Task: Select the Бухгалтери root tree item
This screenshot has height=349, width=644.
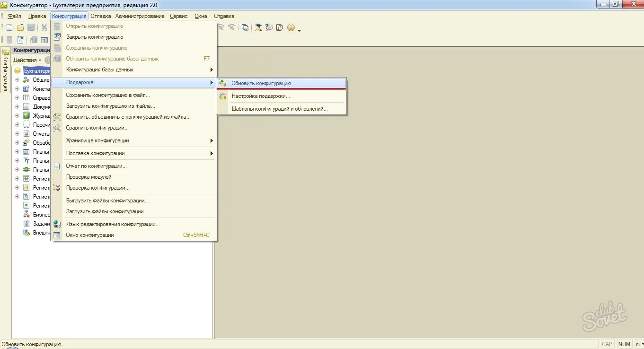Action: pyautogui.click(x=36, y=71)
